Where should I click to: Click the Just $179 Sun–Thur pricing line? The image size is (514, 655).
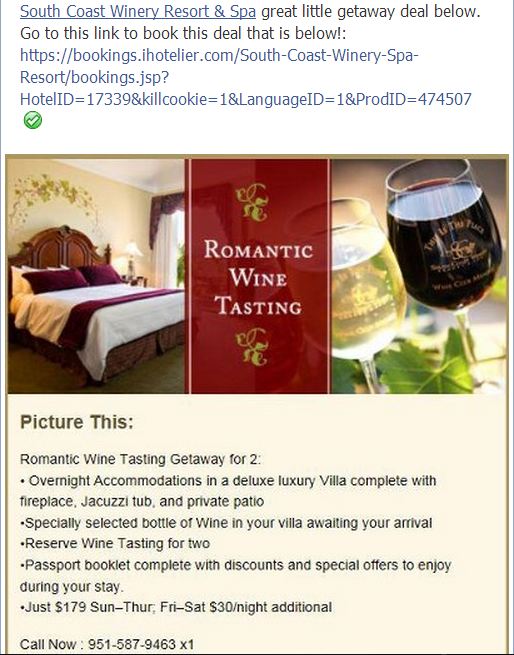pos(176,607)
